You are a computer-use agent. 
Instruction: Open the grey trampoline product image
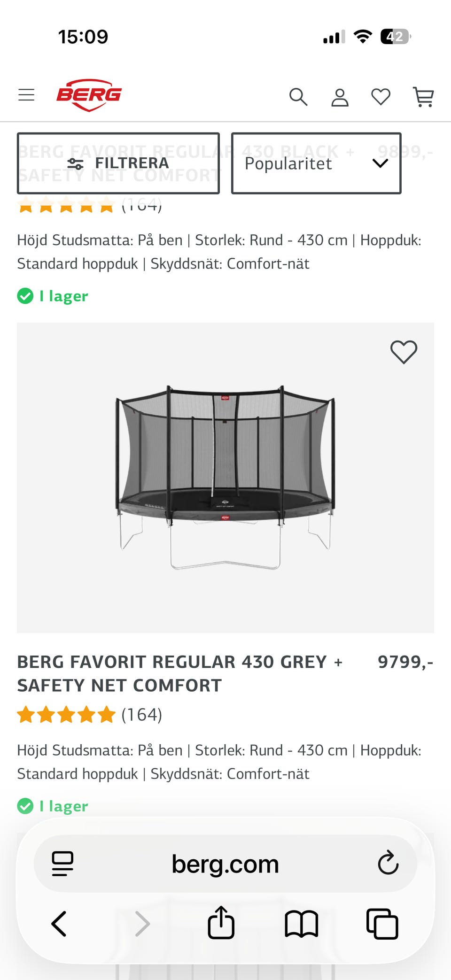(225, 478)
